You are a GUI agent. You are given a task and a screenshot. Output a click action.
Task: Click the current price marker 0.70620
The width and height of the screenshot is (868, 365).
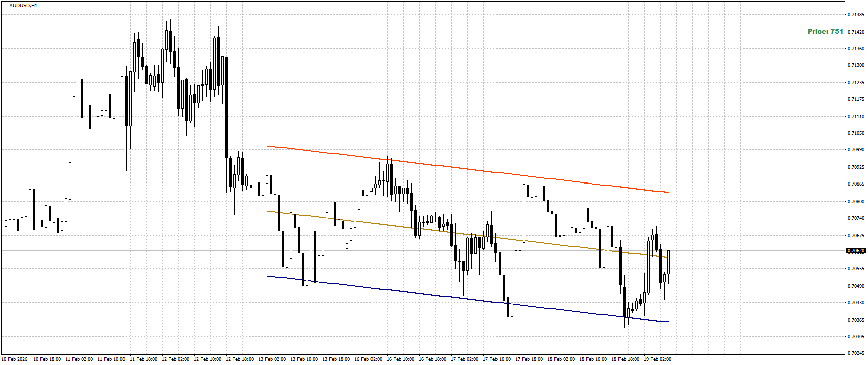pos(856,251)
